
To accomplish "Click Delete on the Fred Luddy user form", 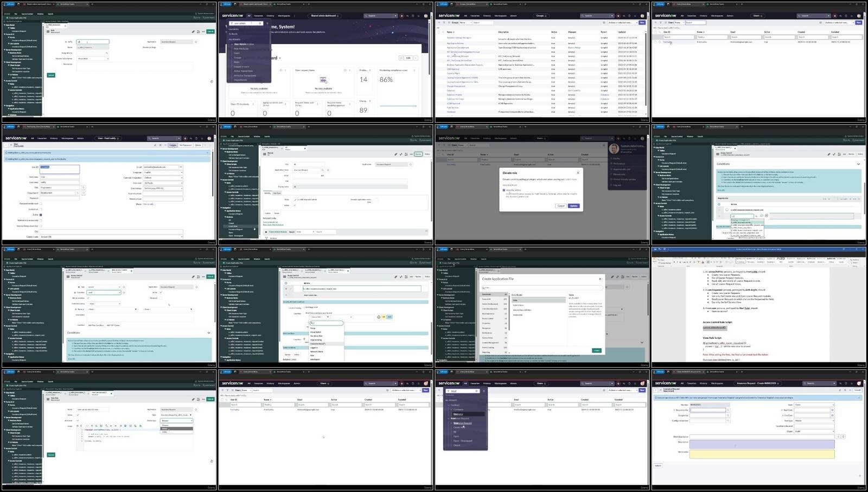I will (197, 145).
